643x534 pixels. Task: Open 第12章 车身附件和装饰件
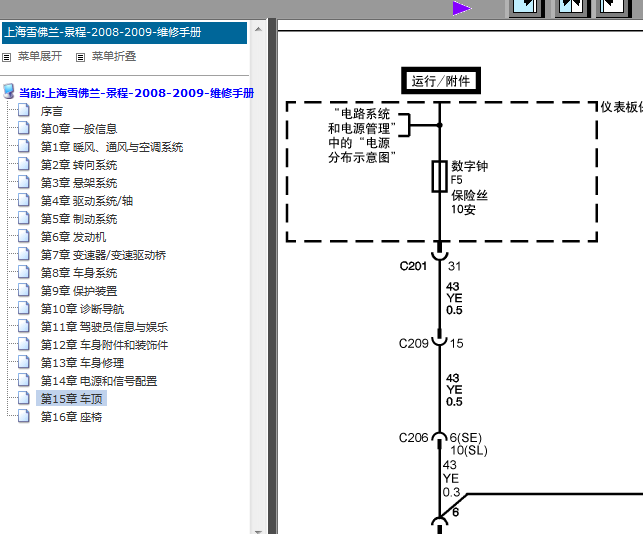[x=104, y=345]
